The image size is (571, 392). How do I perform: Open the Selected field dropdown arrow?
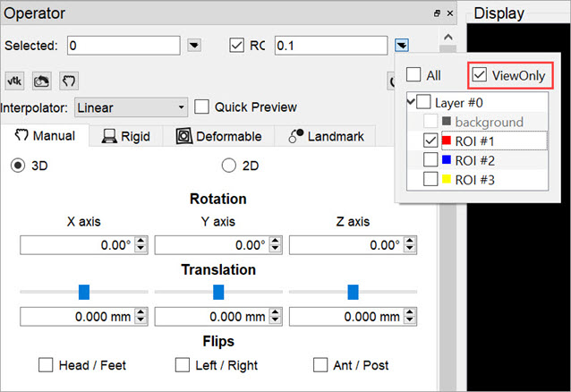(x=195, y=45)
